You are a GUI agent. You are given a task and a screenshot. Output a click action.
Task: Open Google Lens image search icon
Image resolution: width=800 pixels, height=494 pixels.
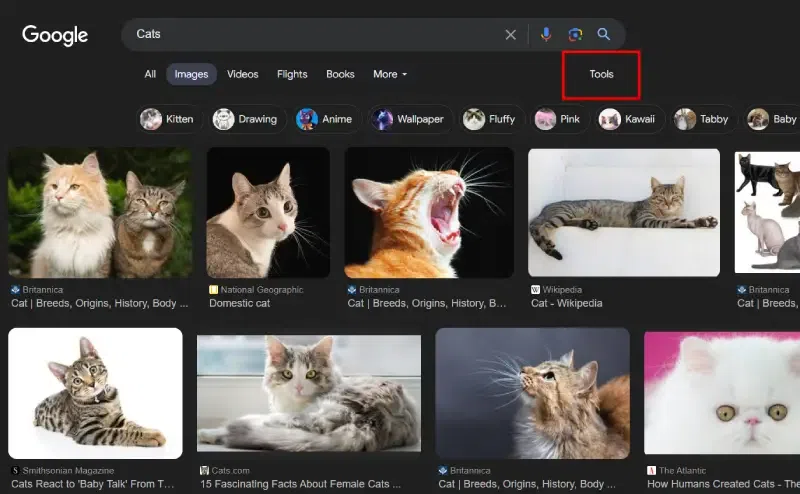pos(575,34)
